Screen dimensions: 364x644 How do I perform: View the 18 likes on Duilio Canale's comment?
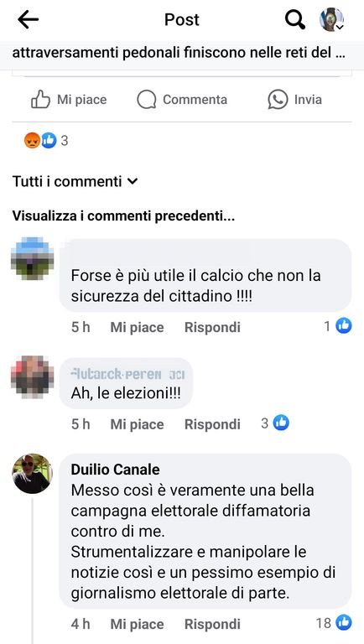coord(334,623)
